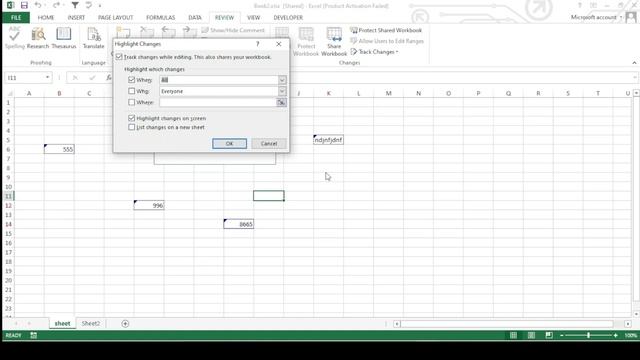Select cell containing 8665
Image resolution: width=640 pixels, height=360 pixels.
[x=239, y=224]
